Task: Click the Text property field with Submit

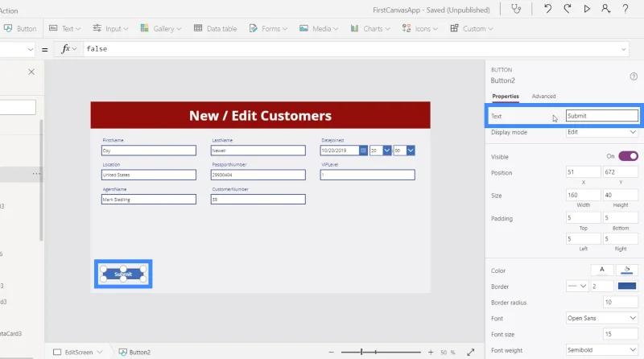Action: click(x=601, y=116)
